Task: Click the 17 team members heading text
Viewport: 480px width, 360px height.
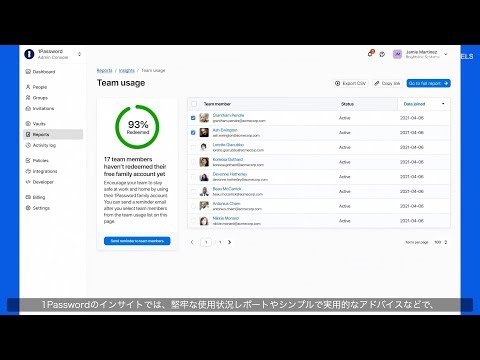Action: tap(135, 167)
